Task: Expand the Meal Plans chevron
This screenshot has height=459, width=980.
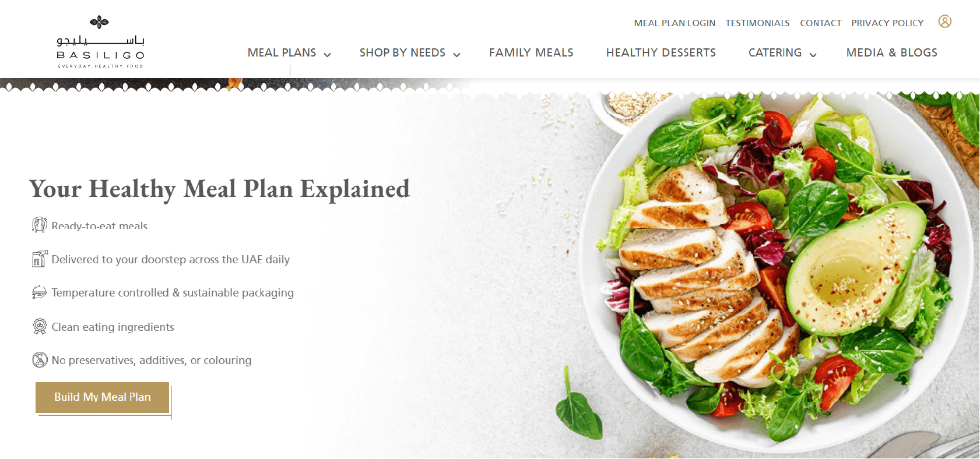Action: pos(328,55)
